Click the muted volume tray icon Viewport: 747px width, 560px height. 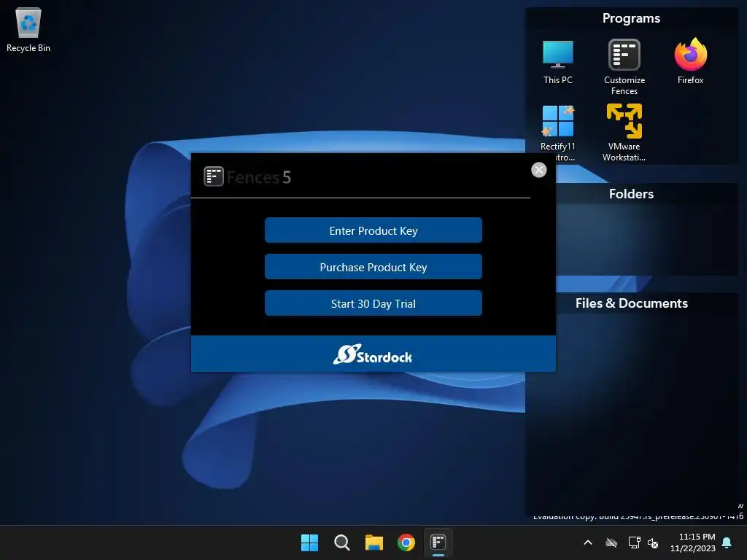point(653,542)
